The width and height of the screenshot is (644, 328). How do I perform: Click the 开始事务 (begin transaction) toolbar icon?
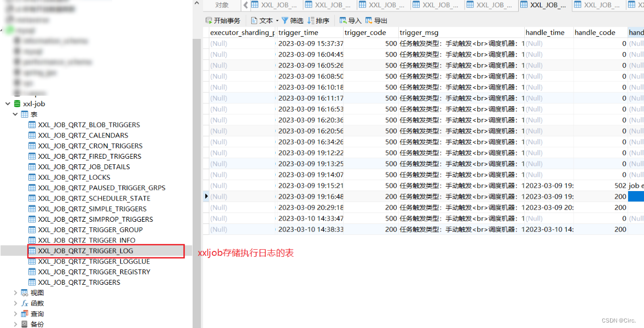[x=209, y=21]
